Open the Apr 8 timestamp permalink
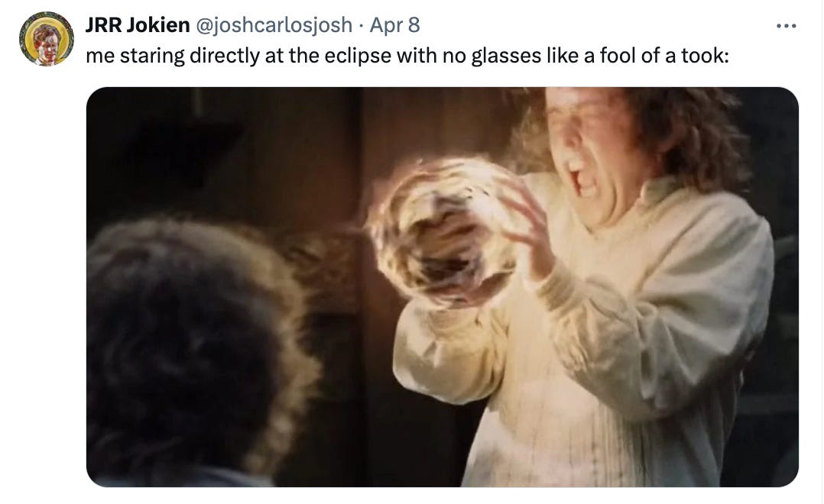 [394, 24]
